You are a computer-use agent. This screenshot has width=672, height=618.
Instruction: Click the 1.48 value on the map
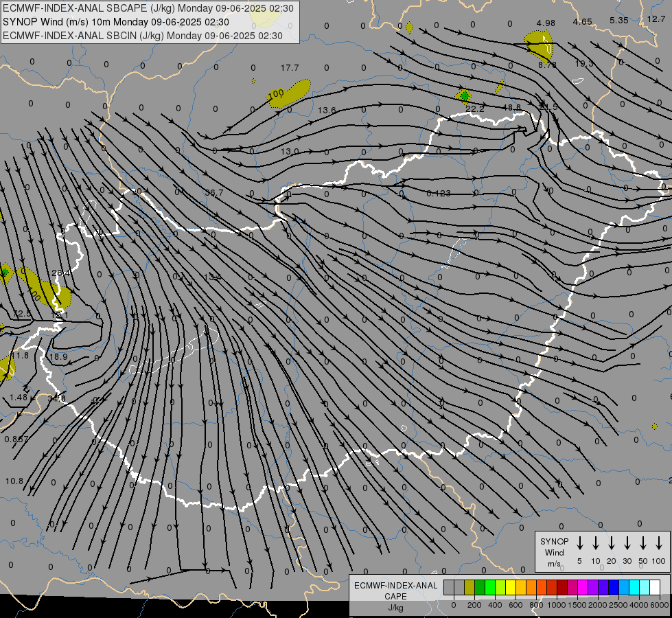pos(19,397)
